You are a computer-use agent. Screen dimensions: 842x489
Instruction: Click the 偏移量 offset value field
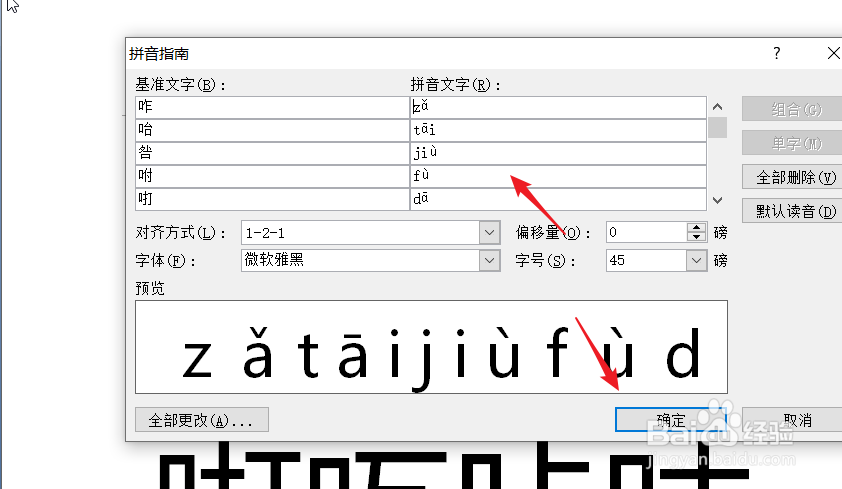(646, 232)
